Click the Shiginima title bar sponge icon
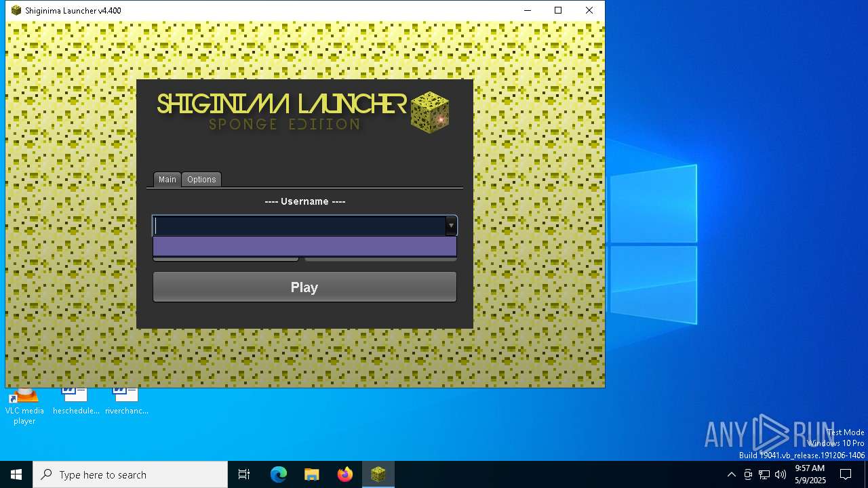868x488 pixels. coord(16,10)
